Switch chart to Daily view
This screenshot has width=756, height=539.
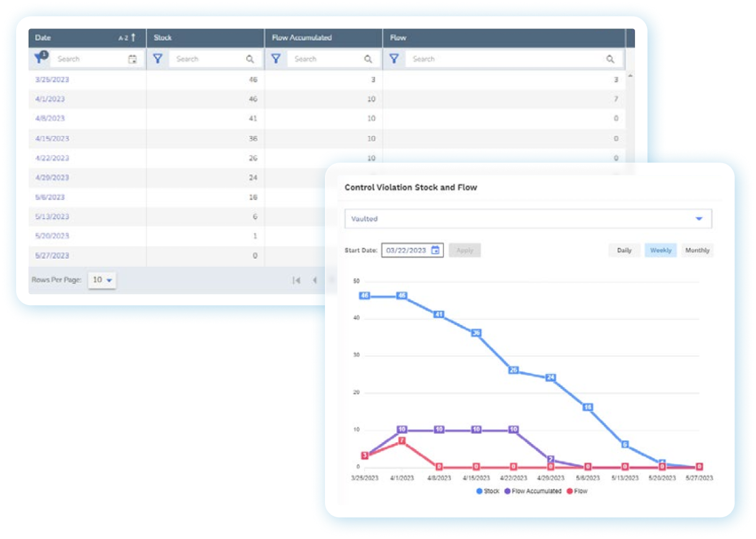click(x=624, y=251)
